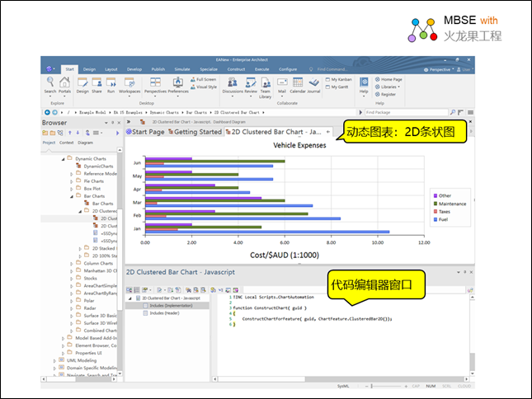This screenshot has width=532, height=399.
Task: Open the Getting Started tab
Action: [195, 132]
